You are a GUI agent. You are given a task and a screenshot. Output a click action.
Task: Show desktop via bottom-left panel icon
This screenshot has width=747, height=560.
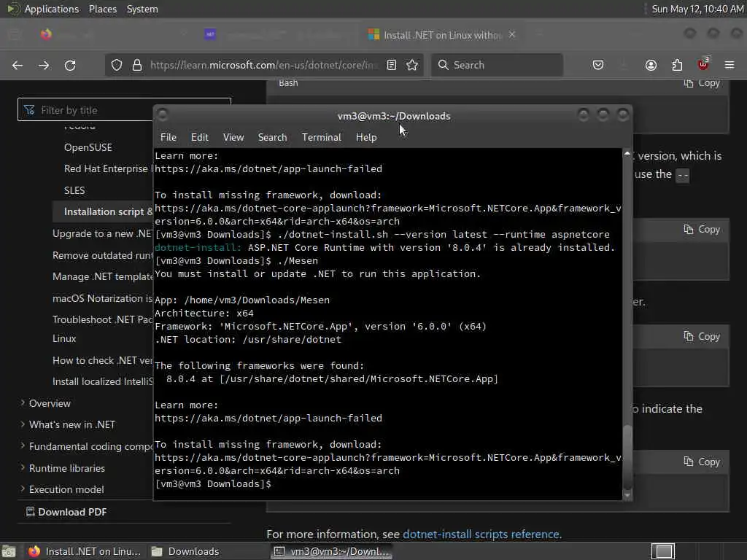(9, 551)
